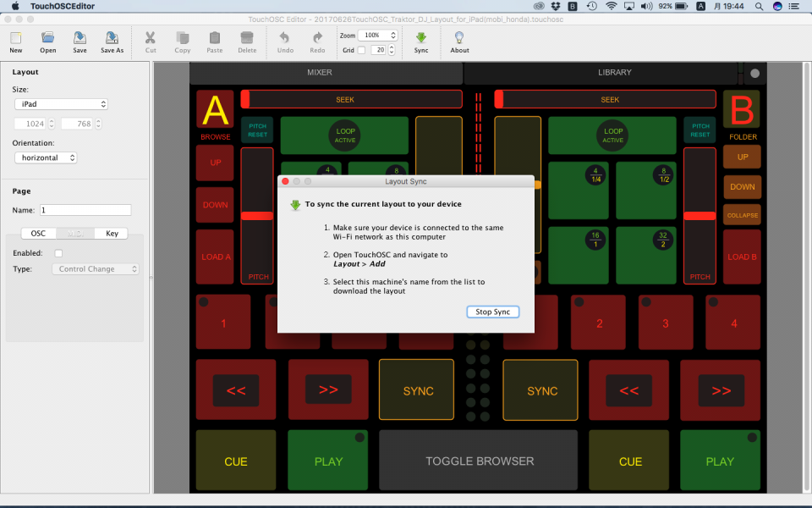Switch to the OSC tab

pos(38,234)
